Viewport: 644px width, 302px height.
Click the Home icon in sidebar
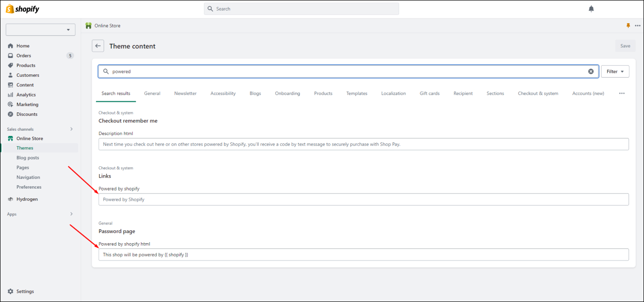(x=11, y=46)
